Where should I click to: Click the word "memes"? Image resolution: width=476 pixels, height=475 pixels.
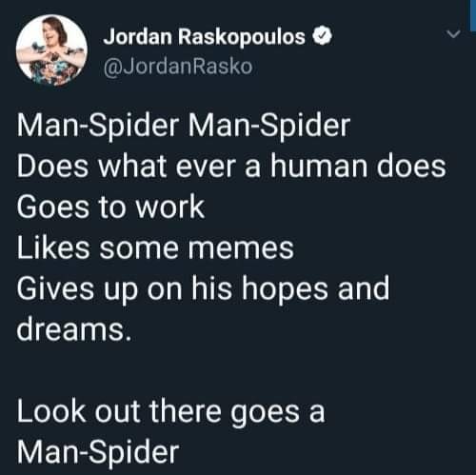tap(241, 248)
